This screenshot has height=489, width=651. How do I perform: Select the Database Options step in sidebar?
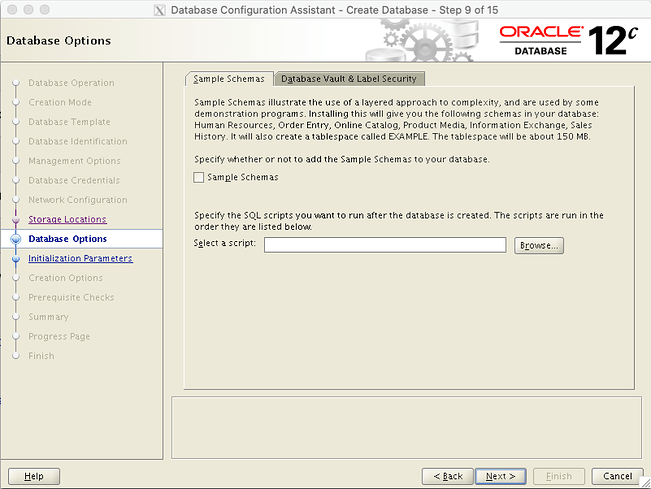(x=67, y=239)
